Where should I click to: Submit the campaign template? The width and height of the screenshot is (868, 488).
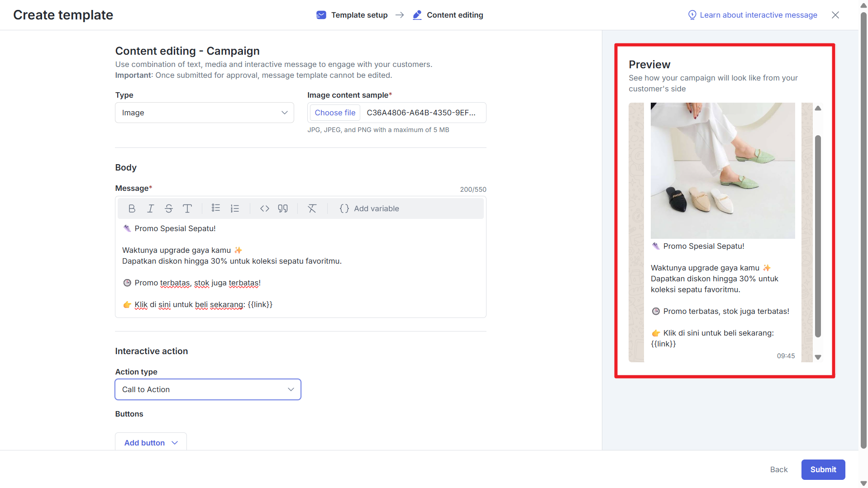(823, 469)
